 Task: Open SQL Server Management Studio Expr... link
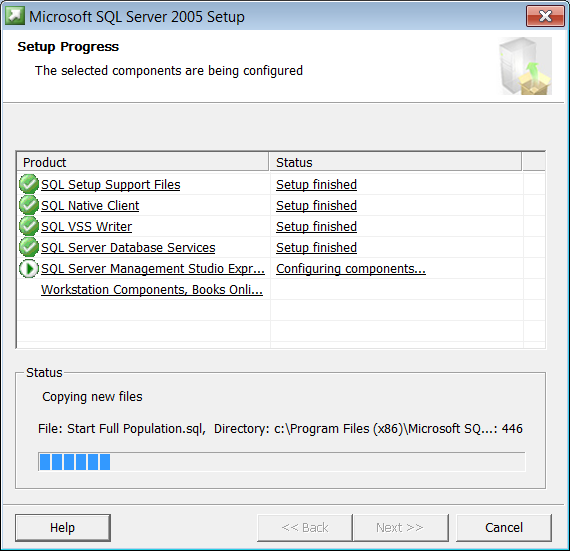153,269
